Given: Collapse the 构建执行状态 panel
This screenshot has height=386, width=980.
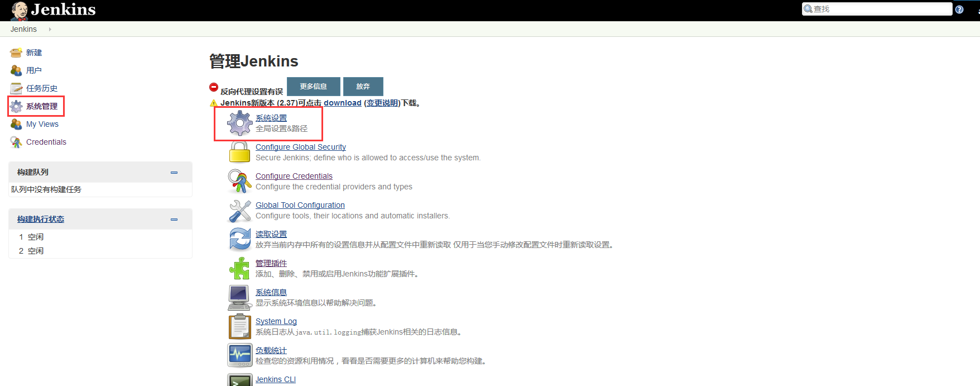Looking at the screenshot, I should (174, 220).
